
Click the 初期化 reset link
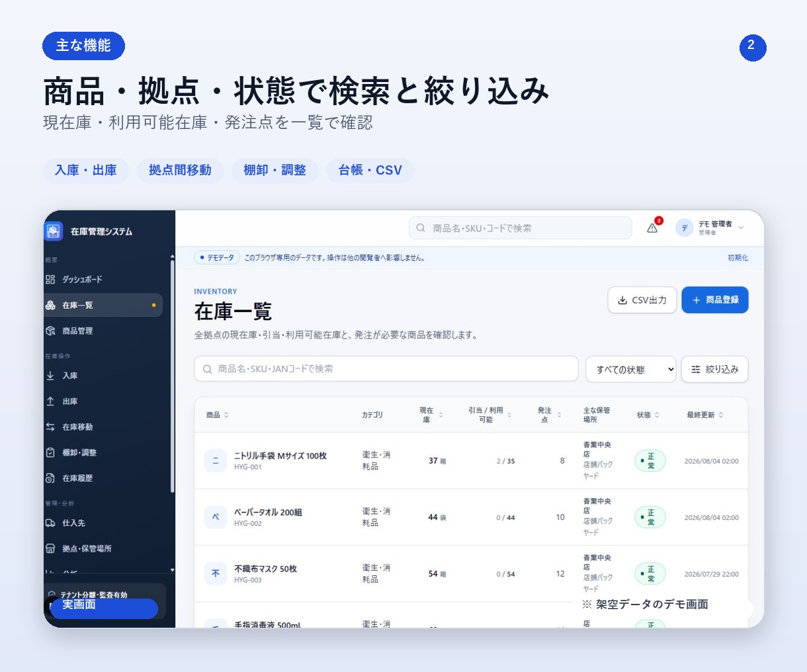[x=738, y=258]
